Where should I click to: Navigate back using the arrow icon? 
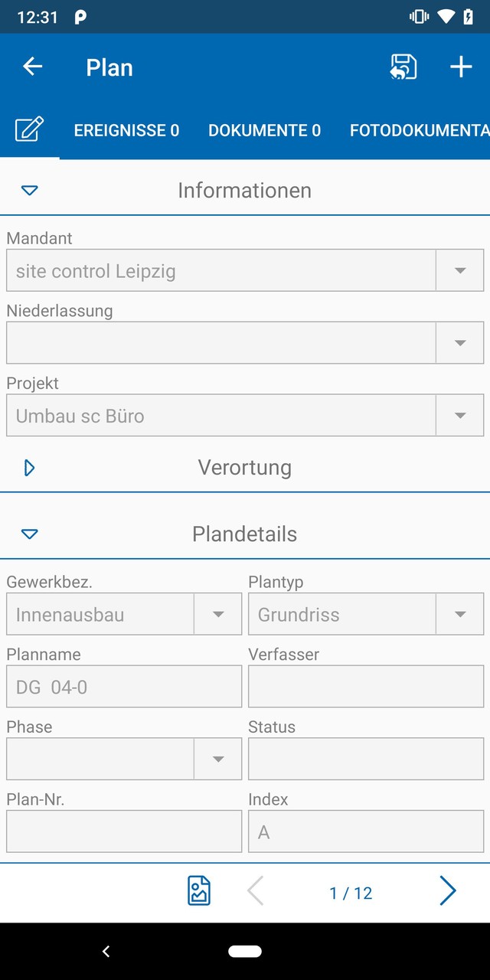coord(32,67)
